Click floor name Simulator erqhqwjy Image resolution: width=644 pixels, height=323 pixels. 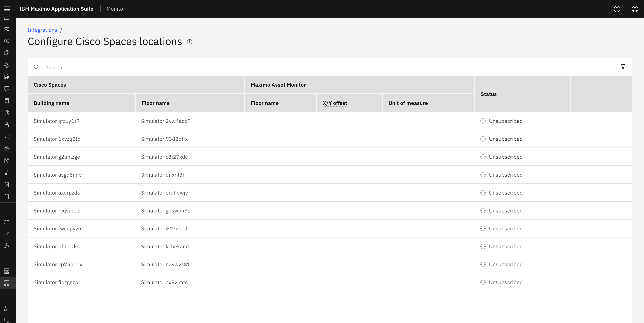point(165,193)
